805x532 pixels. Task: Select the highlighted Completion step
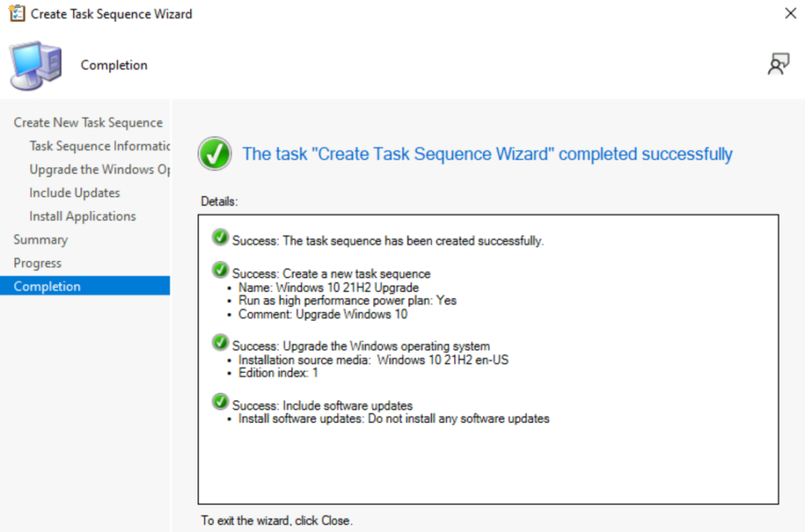[x=85, y=286]
